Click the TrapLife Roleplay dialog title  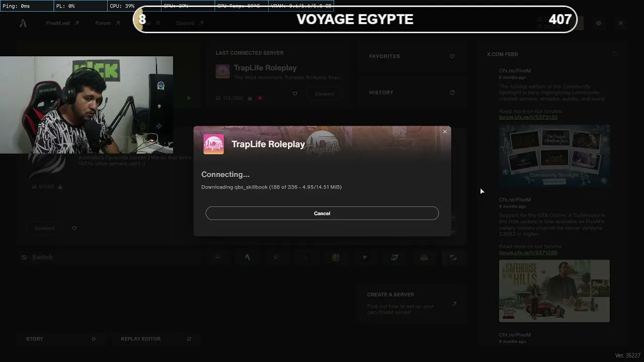(268, 144)
